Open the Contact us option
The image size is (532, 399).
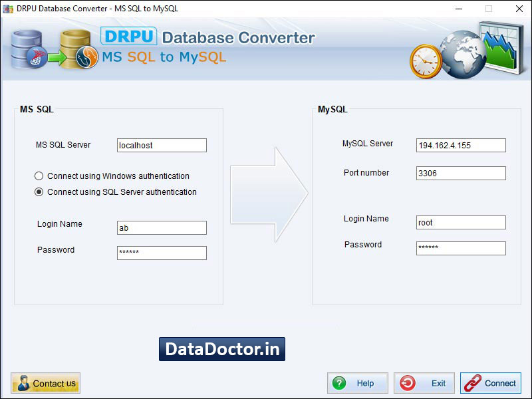coord(45,382)
